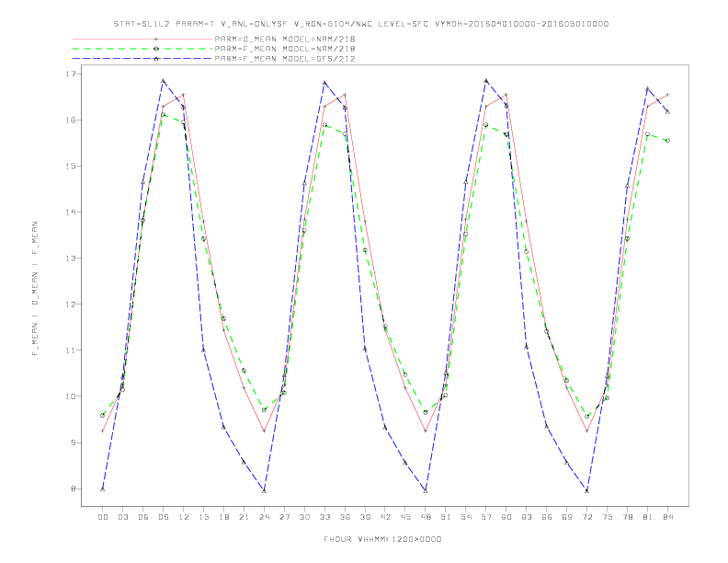Click y-axis tick label 13

[71, 259]
